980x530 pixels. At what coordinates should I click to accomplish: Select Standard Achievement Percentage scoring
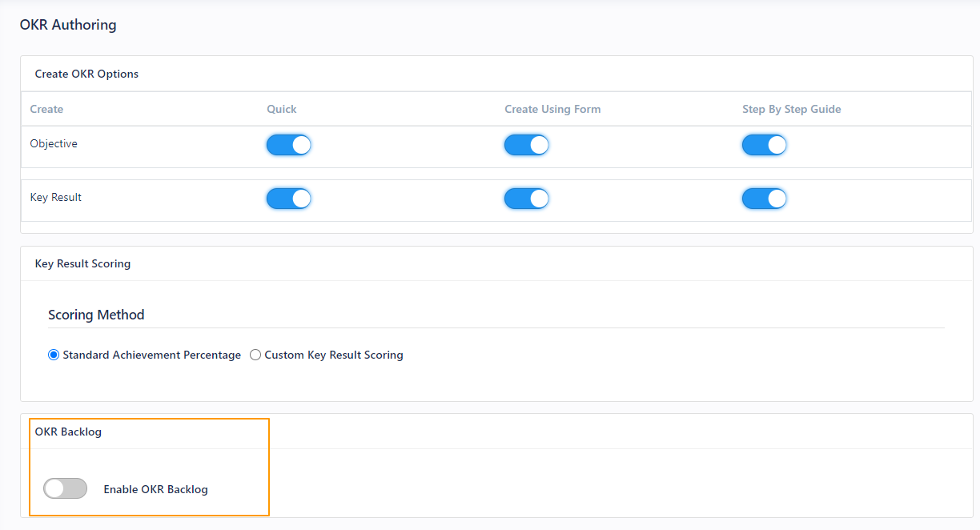[x=53, y=354]
